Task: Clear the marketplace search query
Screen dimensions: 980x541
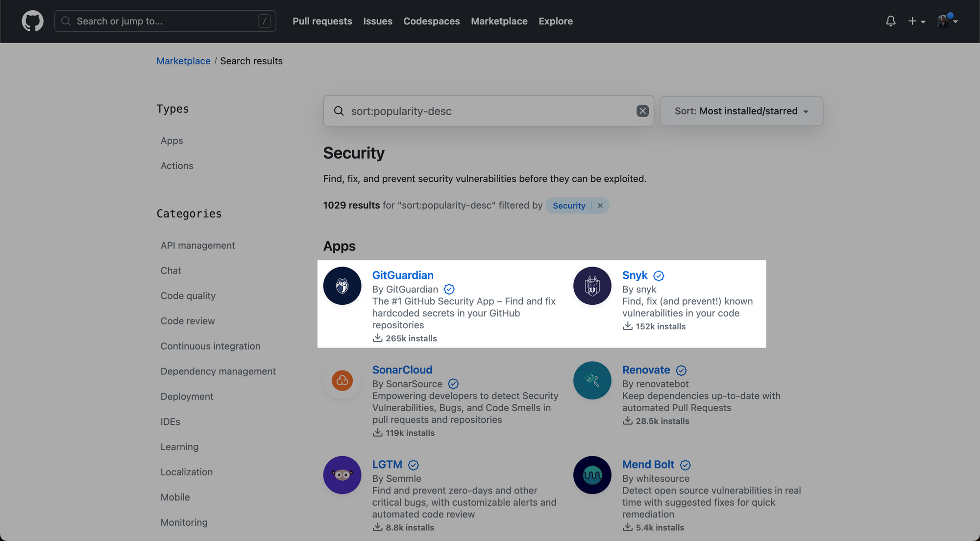Action: click(x=642, y=111)
